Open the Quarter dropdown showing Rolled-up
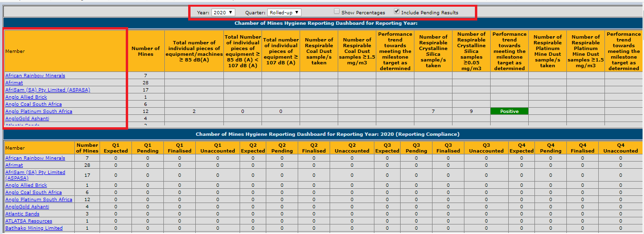 (284, 12)
